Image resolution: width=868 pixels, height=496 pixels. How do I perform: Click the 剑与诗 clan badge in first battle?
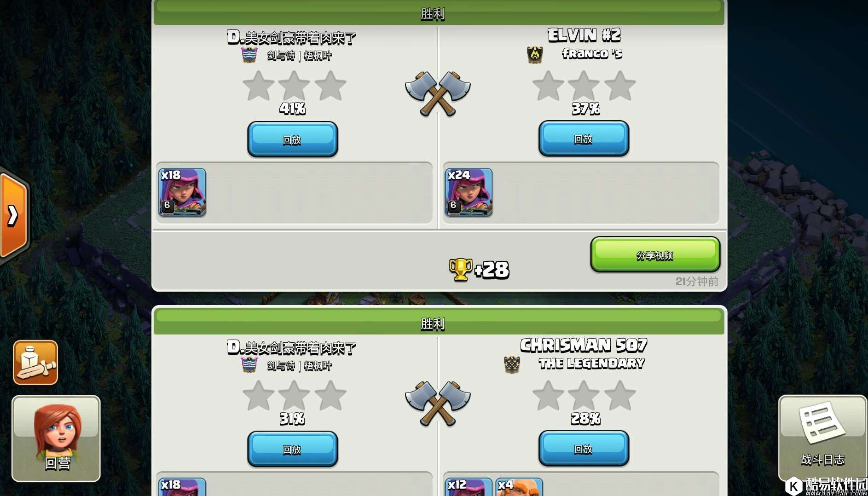(x=249, y=55)
